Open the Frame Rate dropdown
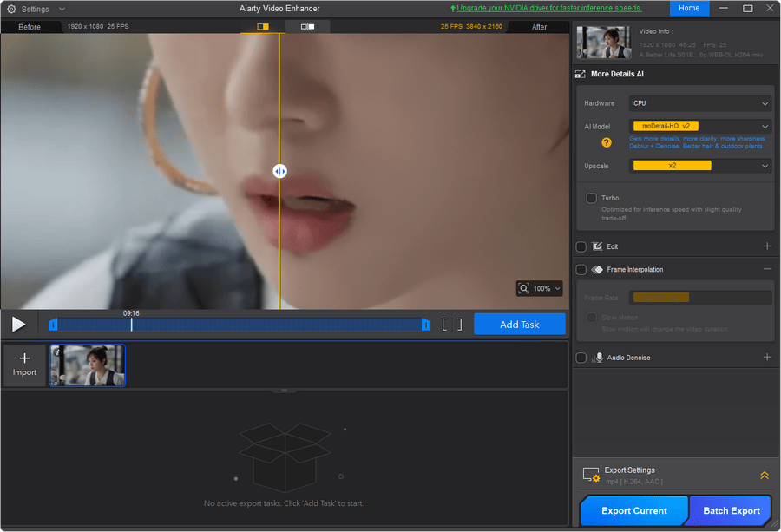Viewport: 781px width, 532px height. 701,298
